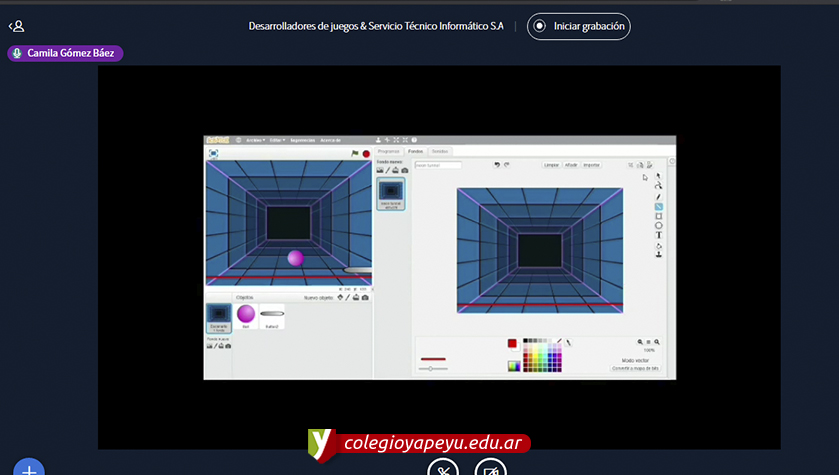Open the participants panel icon
This screenshot has height=475, width=839.
[16, 26]
